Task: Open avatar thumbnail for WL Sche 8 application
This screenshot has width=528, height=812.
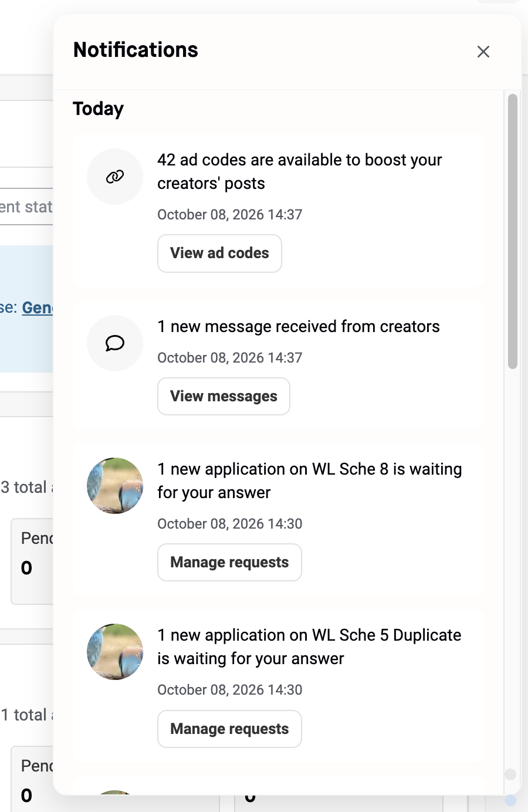Action: [115, 486]
